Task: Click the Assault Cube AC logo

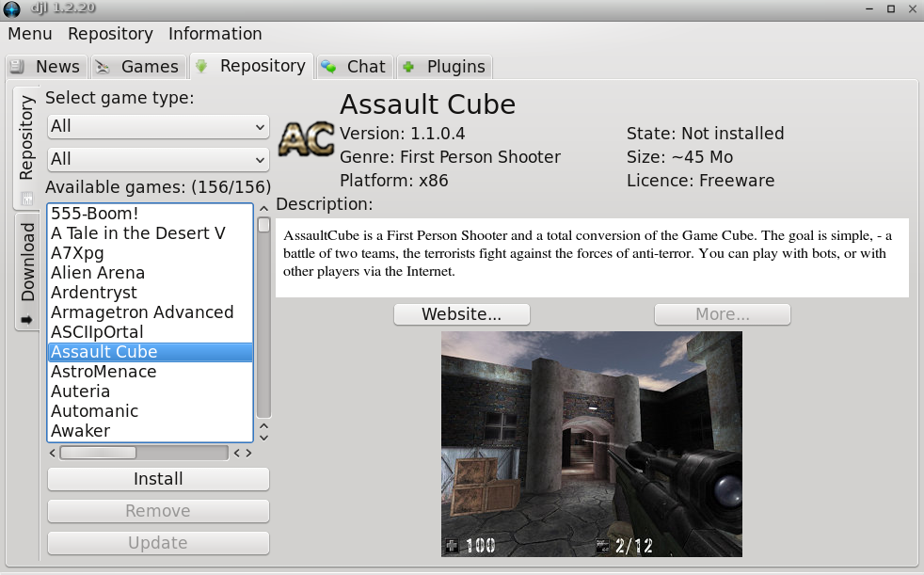Action: coord(306,139)
